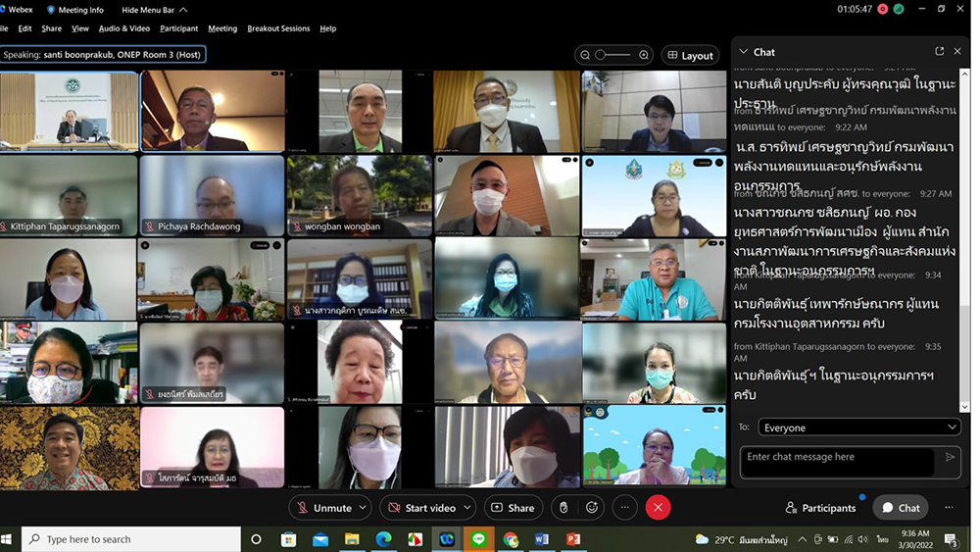Click the red recording indicator icon
Image resolution: width=980 pixels, height=552 pixels.
point(883,9)
